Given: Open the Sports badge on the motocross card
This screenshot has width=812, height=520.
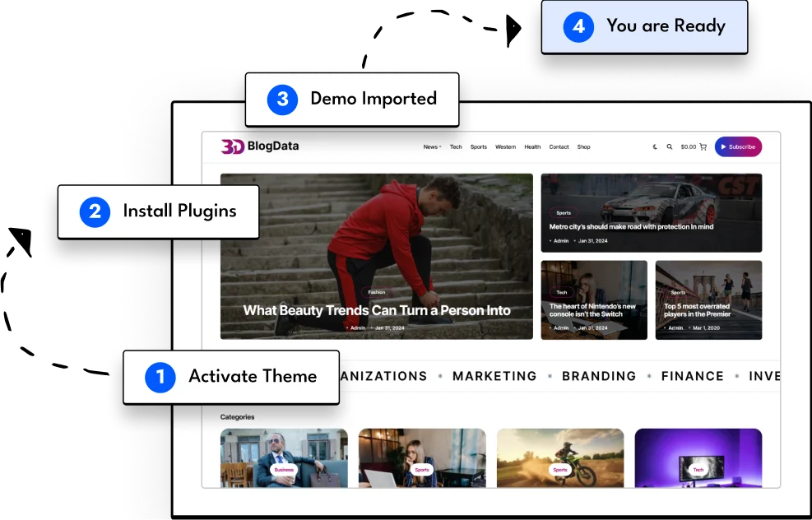Looking at the screenshot, I should (x=559, y=470).
